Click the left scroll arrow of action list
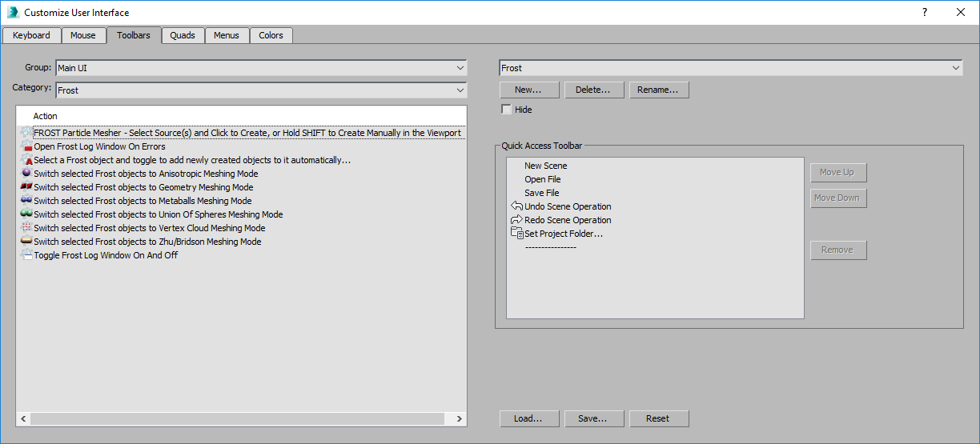 (x=23, y=418)
